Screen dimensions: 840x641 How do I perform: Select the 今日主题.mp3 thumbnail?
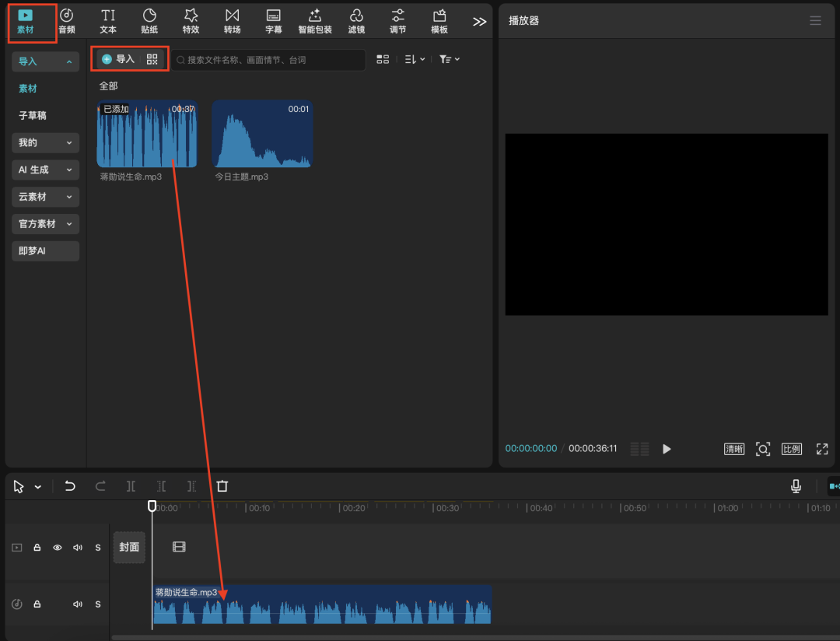262,134
